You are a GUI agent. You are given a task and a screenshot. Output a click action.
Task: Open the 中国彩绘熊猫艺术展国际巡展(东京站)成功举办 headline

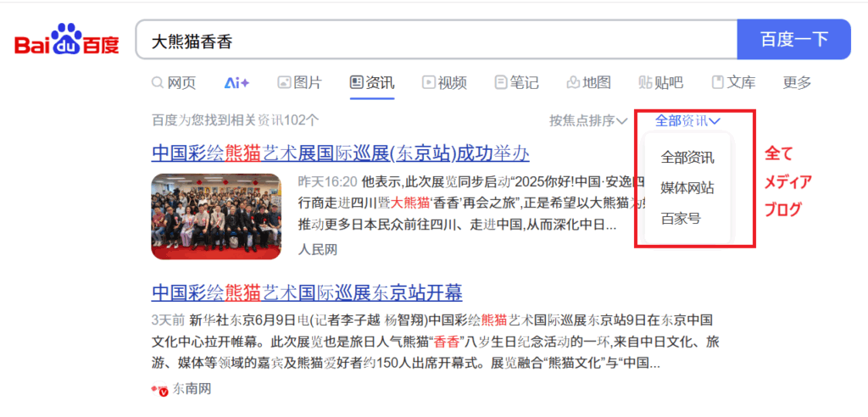click(x=341, y=153)
